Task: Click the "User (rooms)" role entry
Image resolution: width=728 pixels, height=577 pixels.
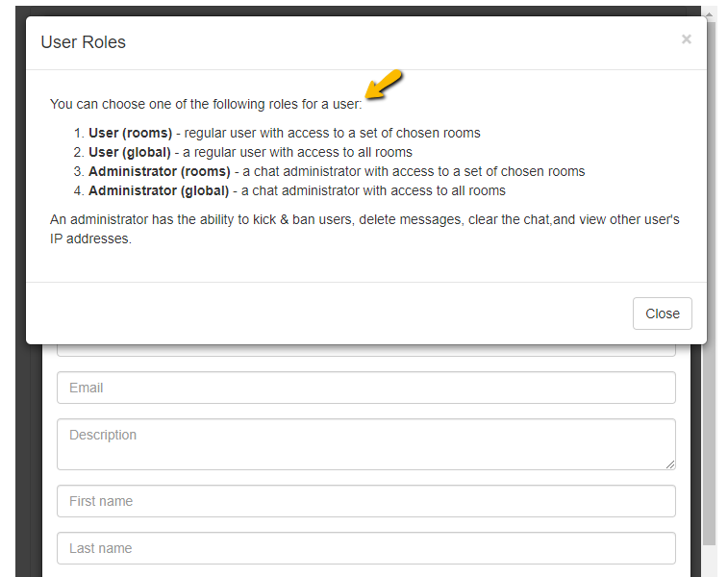Action: click(130, 133)
